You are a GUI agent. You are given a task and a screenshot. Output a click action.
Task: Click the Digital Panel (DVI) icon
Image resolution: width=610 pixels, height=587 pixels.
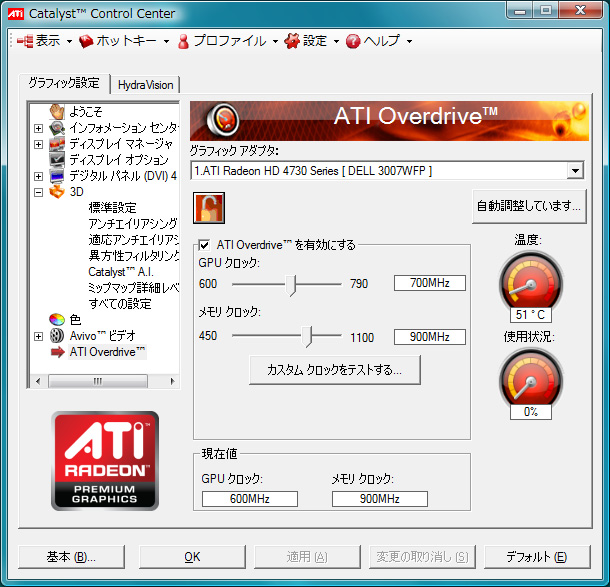pyautogui.click(x=57, y=176)
